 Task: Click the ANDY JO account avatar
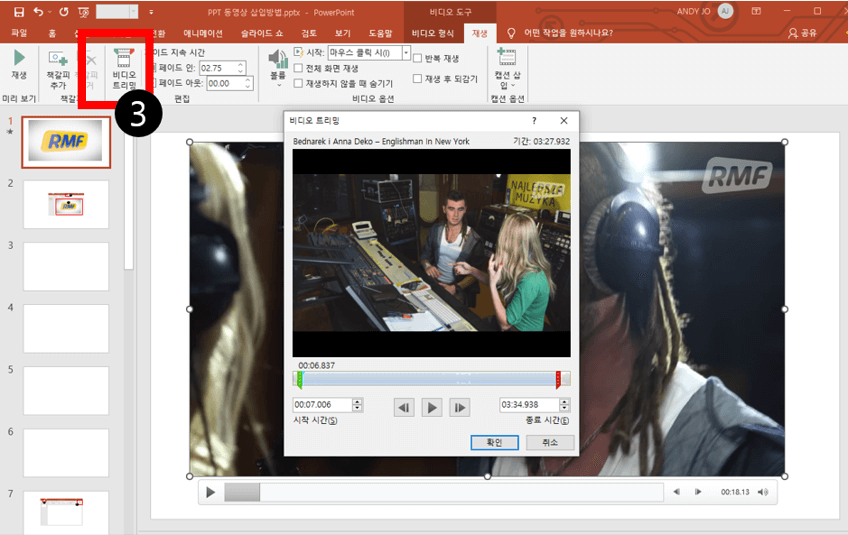pyautogui.click(x=725, y=11)
